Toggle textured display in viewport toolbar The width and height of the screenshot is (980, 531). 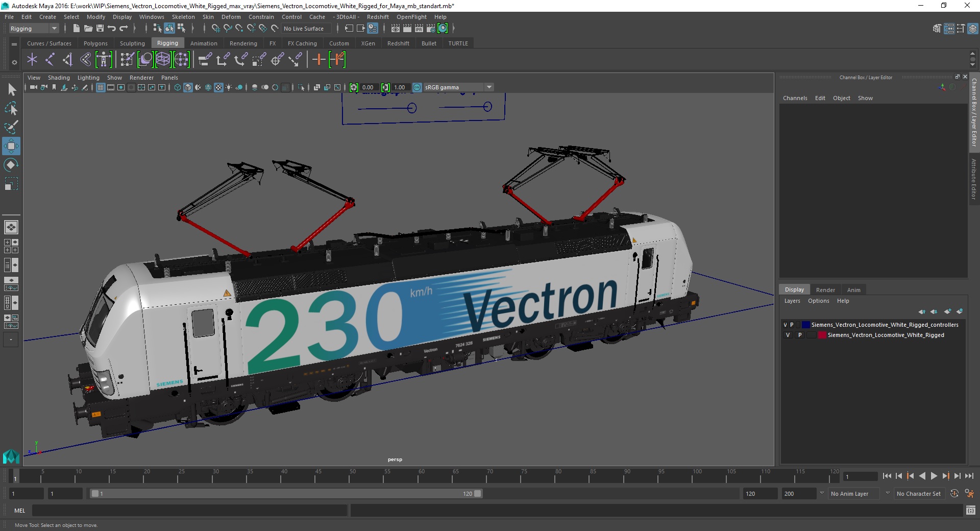click(218, 87)
